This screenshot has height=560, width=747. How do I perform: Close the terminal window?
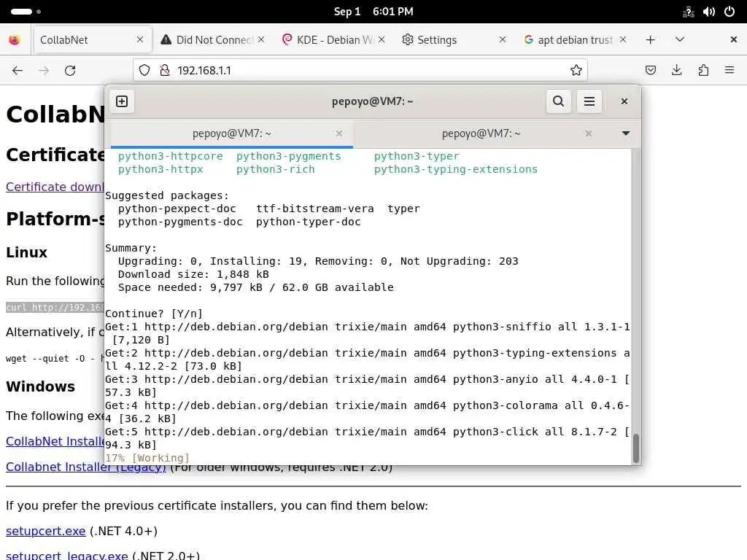[624, 101]
